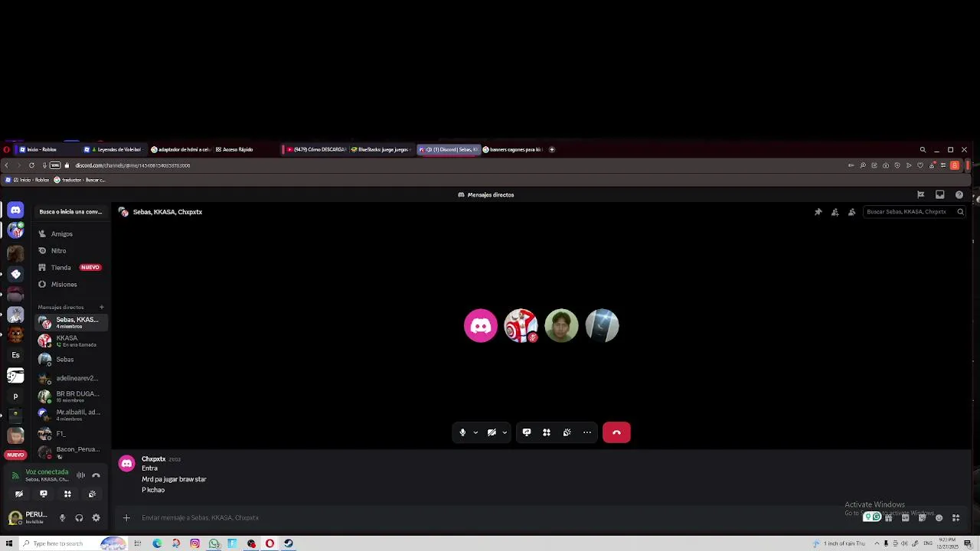Open help question mark icon

click(959, 194)
